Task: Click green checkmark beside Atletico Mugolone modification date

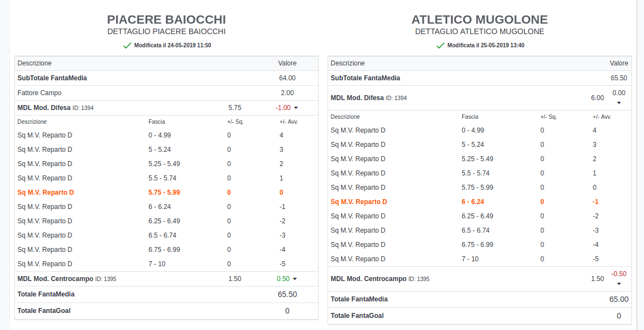Action: pos(440,46)
